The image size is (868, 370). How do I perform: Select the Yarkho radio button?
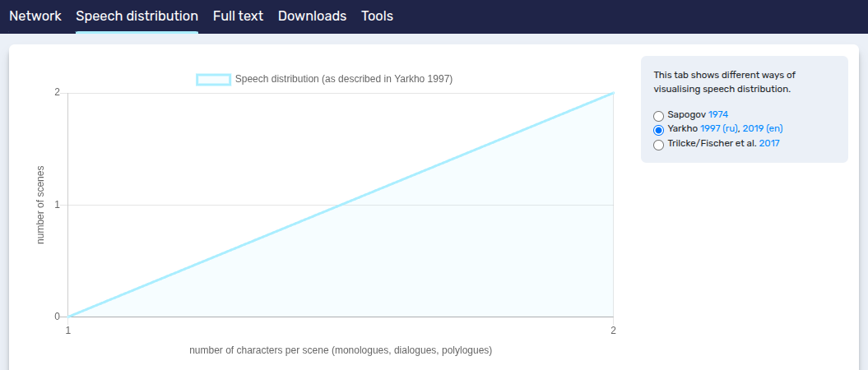pos(658,131)
